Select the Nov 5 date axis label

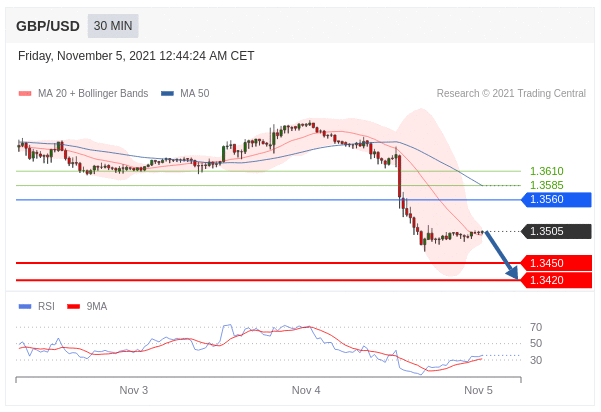click(x=479, y=390)
